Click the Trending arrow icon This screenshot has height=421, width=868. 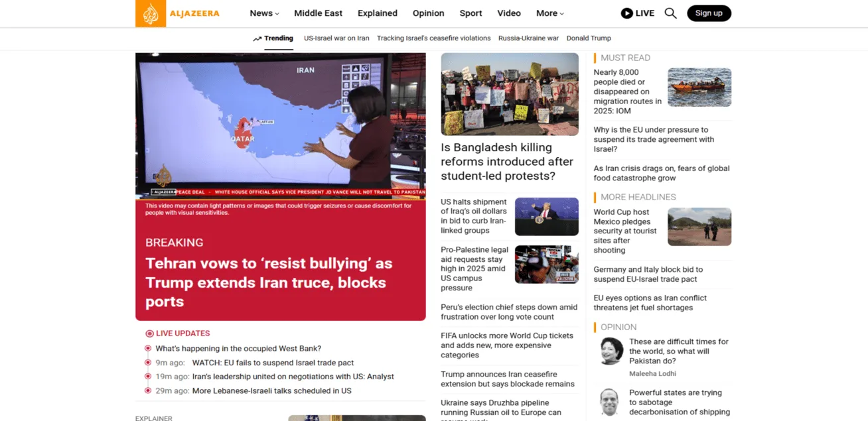(x=257, y=38)
